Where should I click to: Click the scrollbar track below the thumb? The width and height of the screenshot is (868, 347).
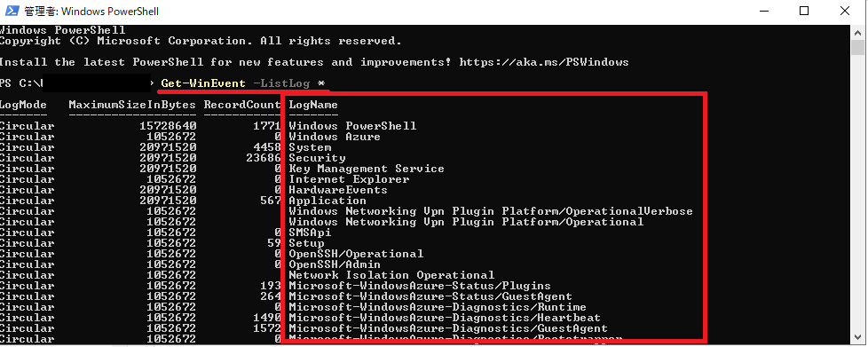click(x=858, y=193)
